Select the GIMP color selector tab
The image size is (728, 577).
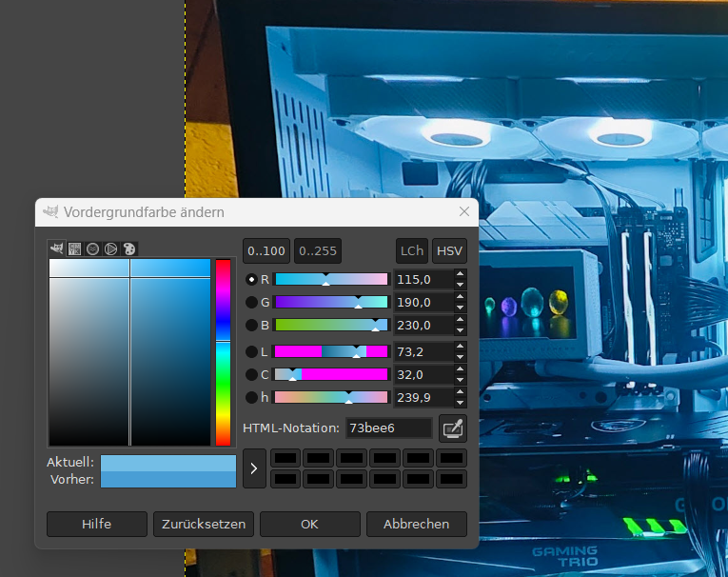[x=57, y=249]
